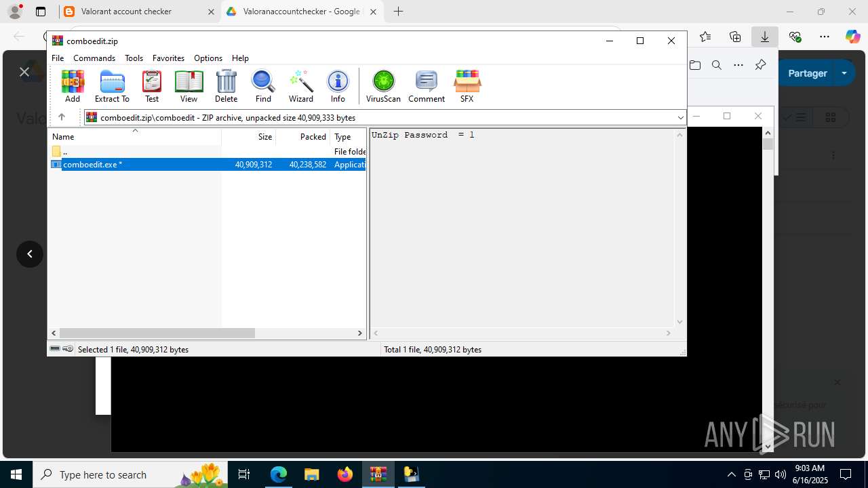
Task: Open Edge Settings and more menu
Action: [x=824, y=37]
